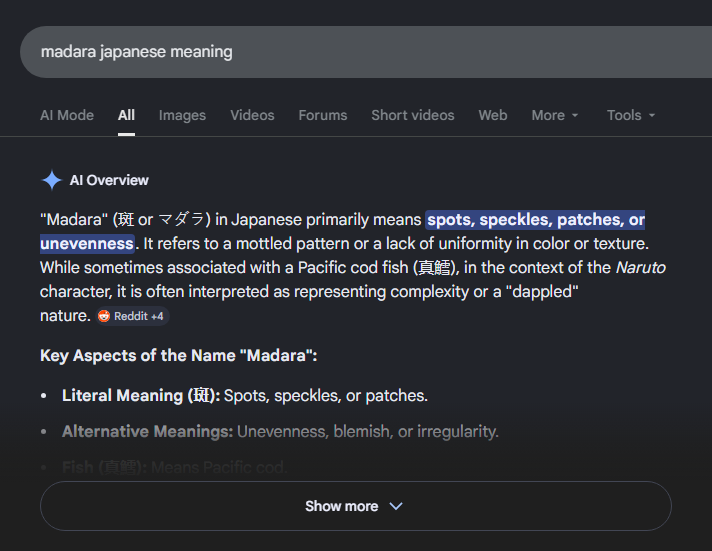Click the italic 'Naruto' word
This screenshot has height=551, width=712.
tap(640, 268)
